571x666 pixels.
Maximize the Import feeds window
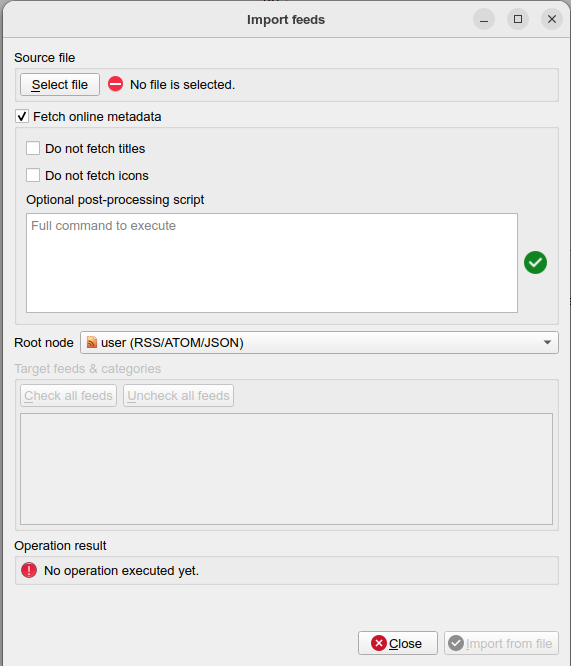tap(518, 20)
